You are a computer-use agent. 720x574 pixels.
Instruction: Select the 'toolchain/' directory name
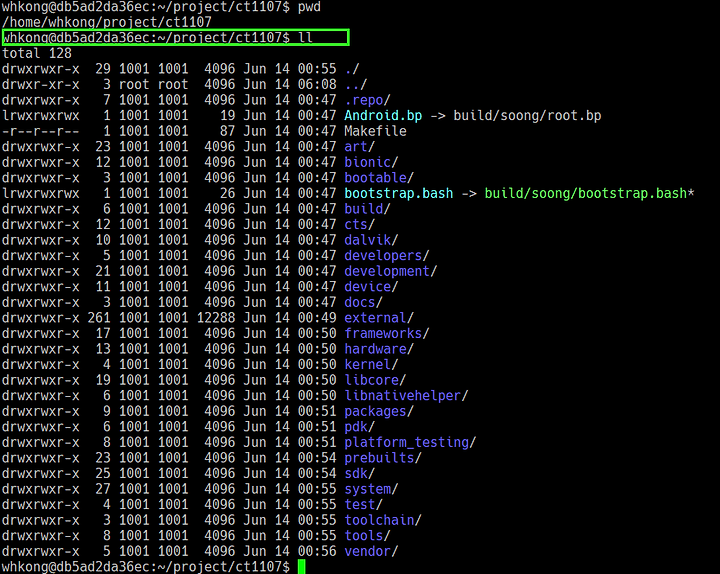pos(382,520)
